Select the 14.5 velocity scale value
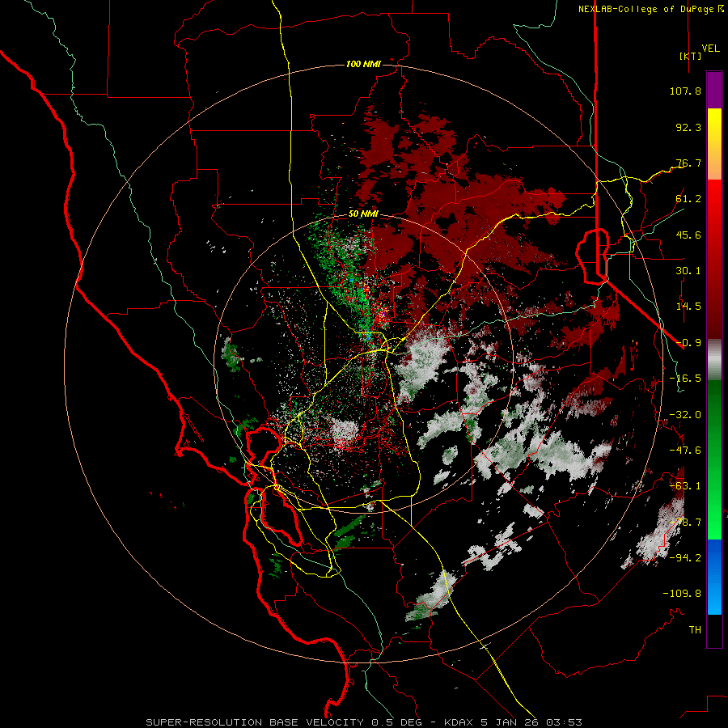The height and width of the screenshot is (728, 728). click(688, 307)
